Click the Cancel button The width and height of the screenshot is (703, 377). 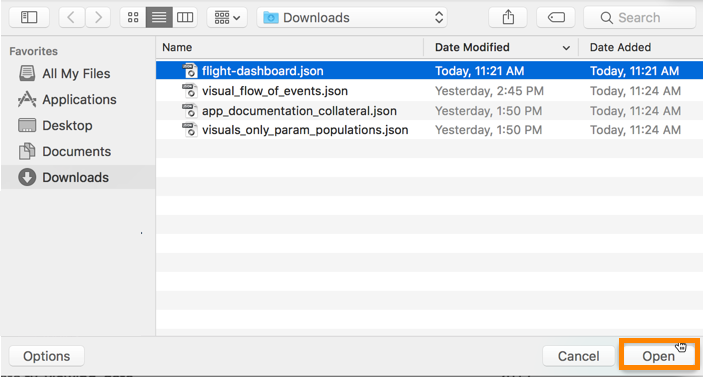578,356
